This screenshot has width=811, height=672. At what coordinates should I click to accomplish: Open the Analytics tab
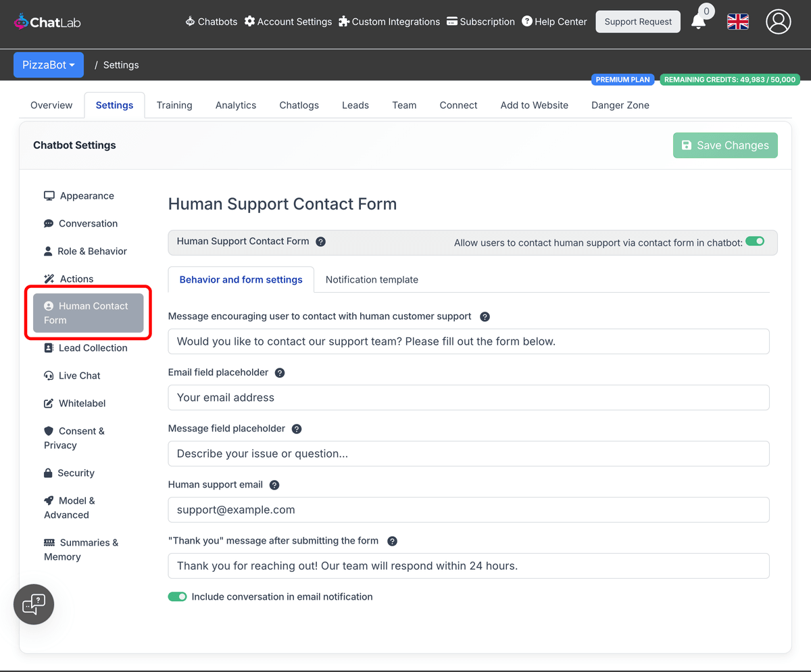coord(235,105)
